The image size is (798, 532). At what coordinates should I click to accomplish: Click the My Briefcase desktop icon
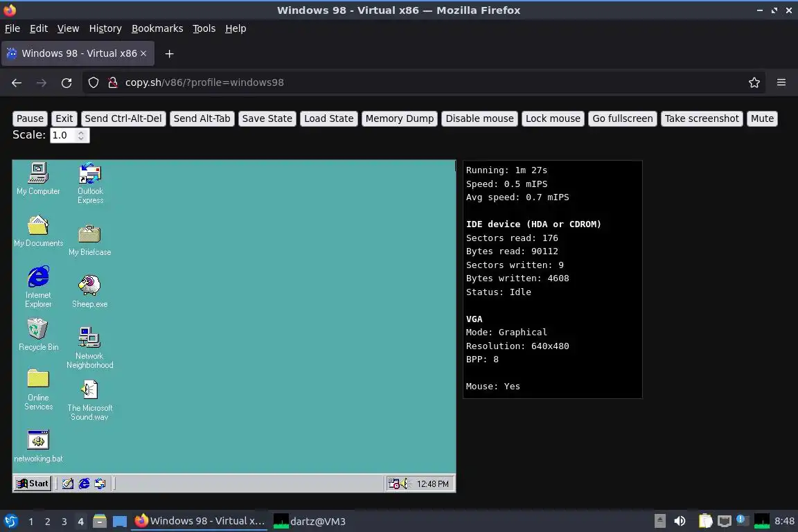(89, 240)
